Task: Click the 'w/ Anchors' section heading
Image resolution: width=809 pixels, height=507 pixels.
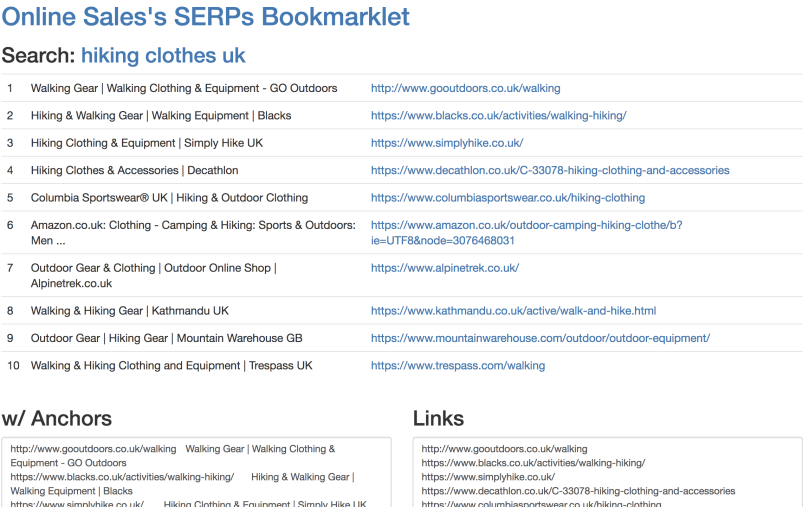Action: pos(57,418)
